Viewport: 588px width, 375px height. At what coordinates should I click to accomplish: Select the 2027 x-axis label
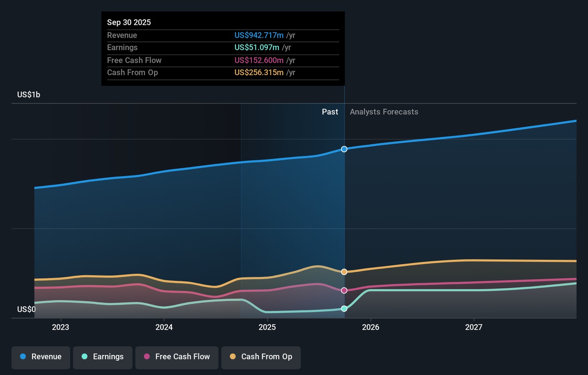tap(474, 327)
